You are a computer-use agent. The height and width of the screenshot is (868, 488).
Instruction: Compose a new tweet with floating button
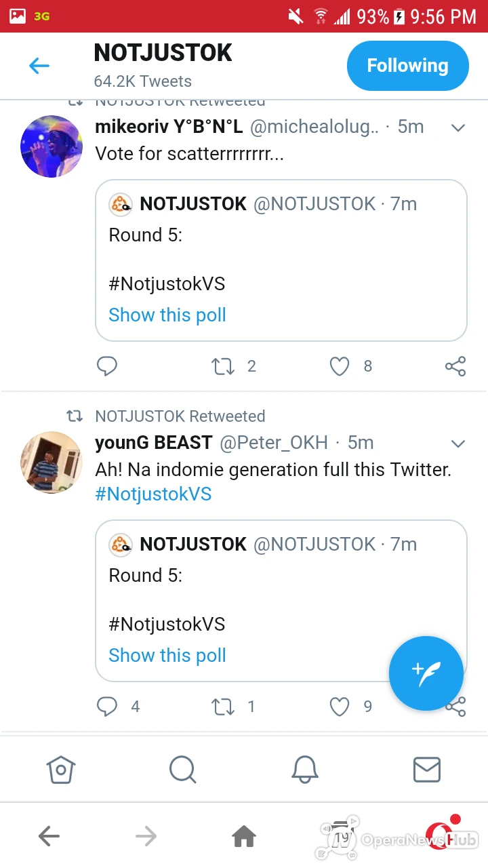426,673
